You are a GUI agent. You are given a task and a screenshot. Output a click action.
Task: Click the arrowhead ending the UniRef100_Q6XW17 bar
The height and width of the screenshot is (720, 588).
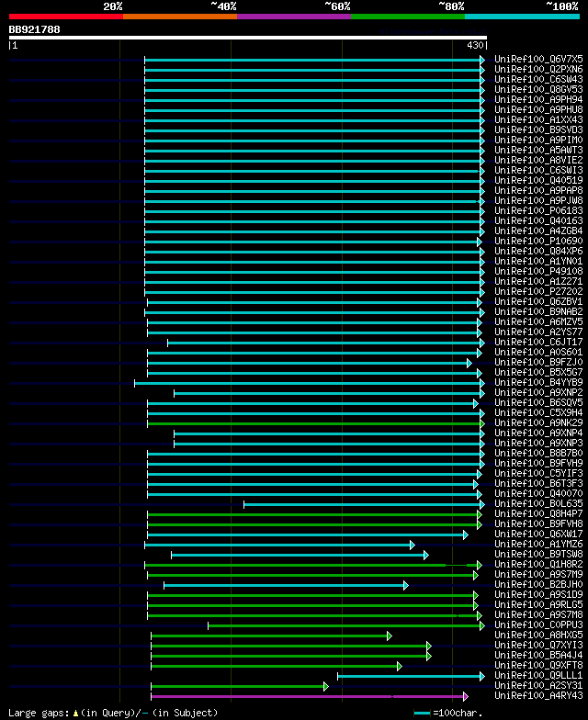[x=466, y=534]
